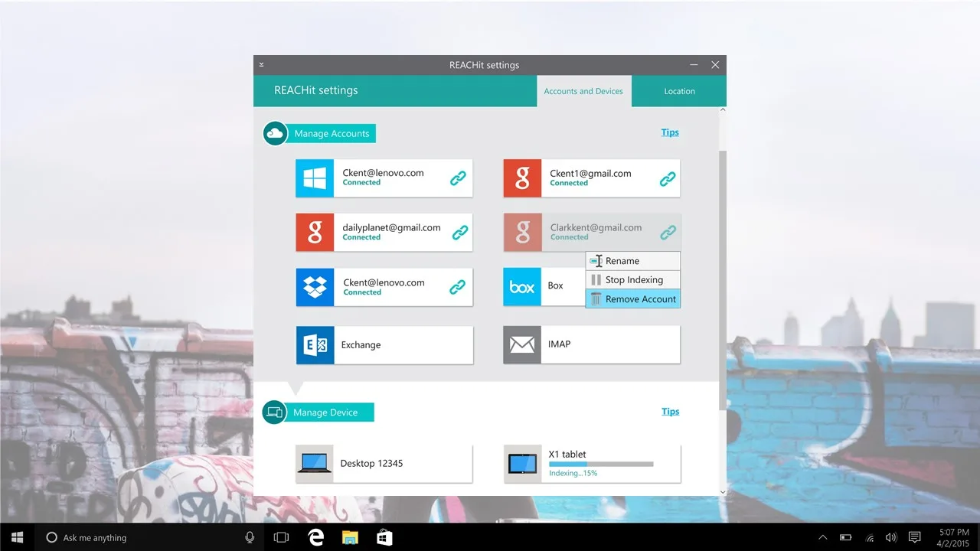The height and width of the screenshot is (551, 980).
Task: Click the Desktop 12345 device name
Action: [371, 464]
